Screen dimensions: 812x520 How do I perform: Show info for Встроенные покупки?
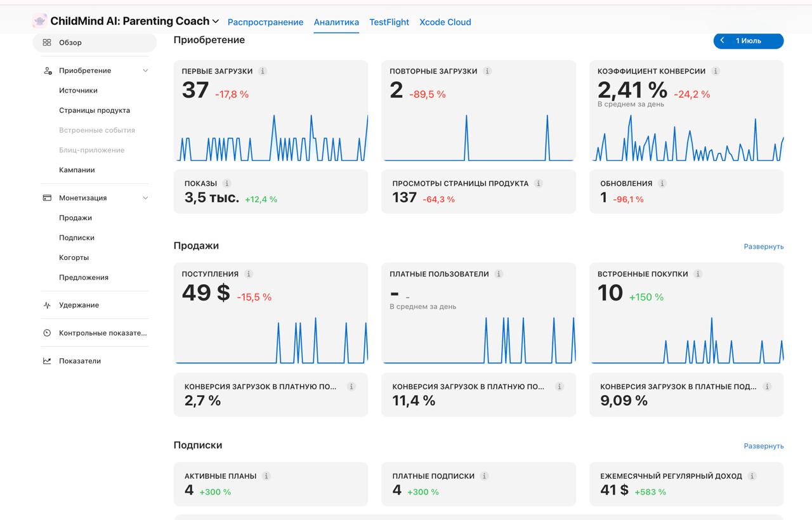coord(698,274)
